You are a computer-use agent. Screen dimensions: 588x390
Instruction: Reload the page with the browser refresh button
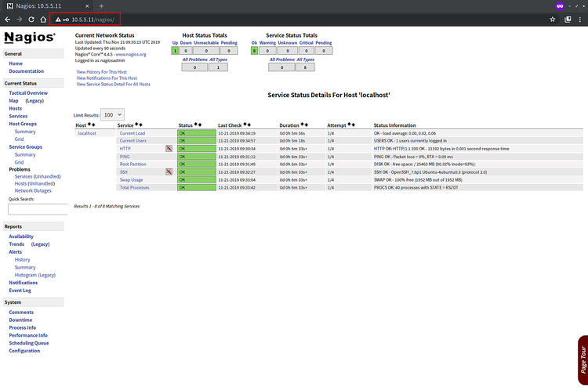click(31, 19)
